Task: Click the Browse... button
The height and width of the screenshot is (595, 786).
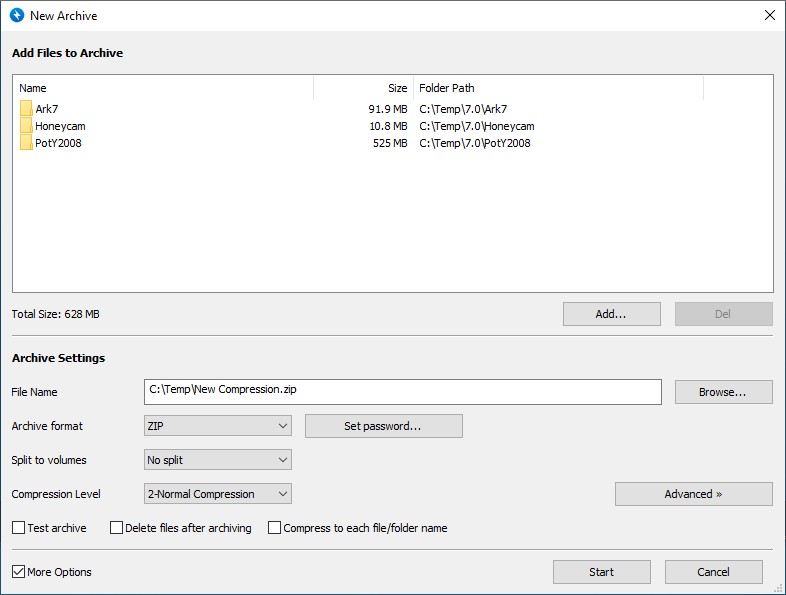Action: (x=723, y=392)
